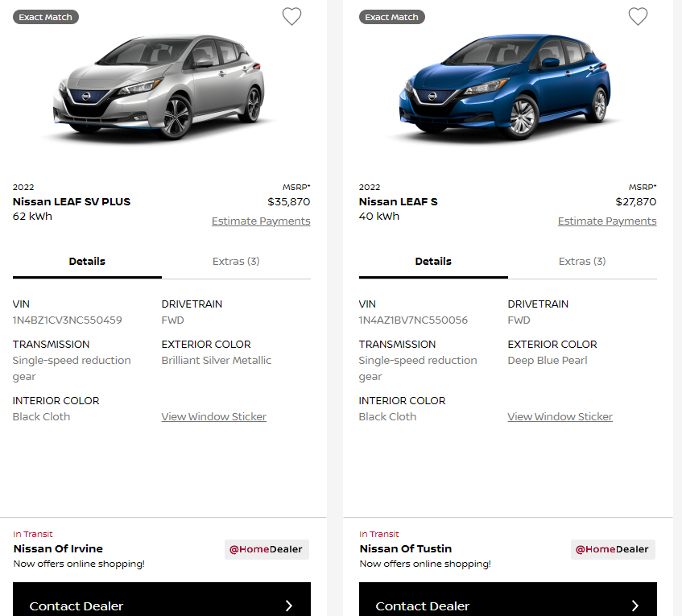Open Extras (3) tab for LEAF SV PLUS
Image resolution: width=682 pixels, height=616 pixels.
pyautogui.click(x=236, y=262)
